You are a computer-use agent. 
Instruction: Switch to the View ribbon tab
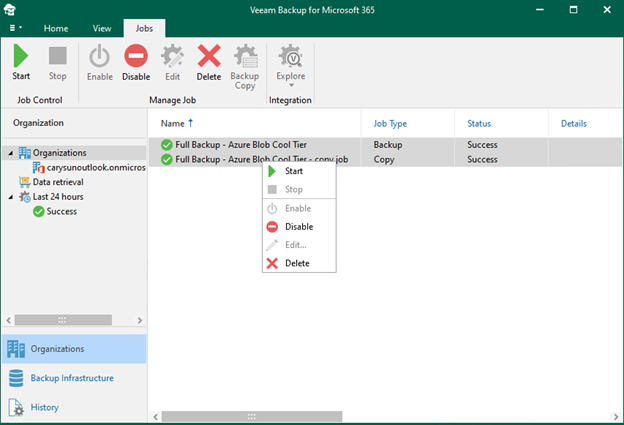click(x=102, y=28)
